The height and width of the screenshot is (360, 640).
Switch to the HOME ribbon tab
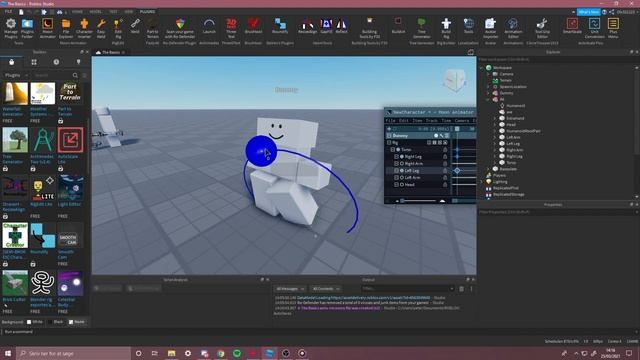(x=77, y=12)
